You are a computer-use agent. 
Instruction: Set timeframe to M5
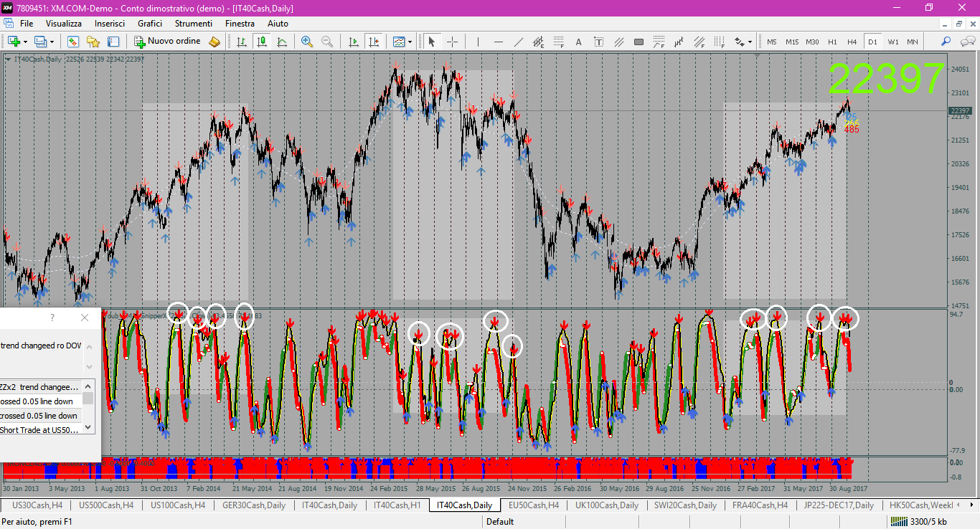pos(772,42)
